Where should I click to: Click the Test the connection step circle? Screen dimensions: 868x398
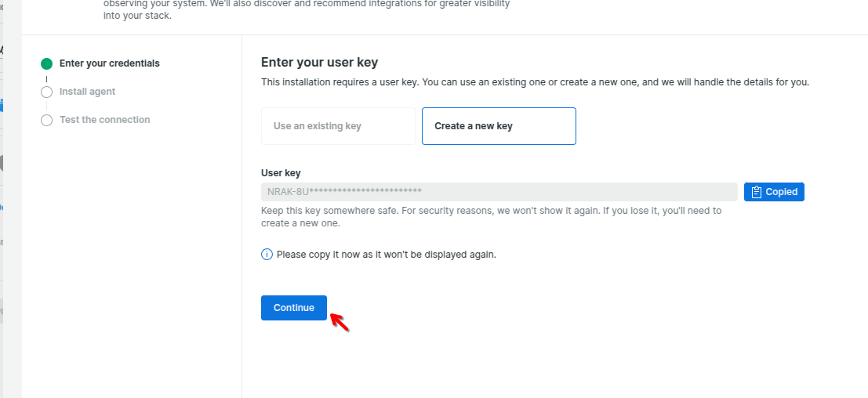(46, 121)
